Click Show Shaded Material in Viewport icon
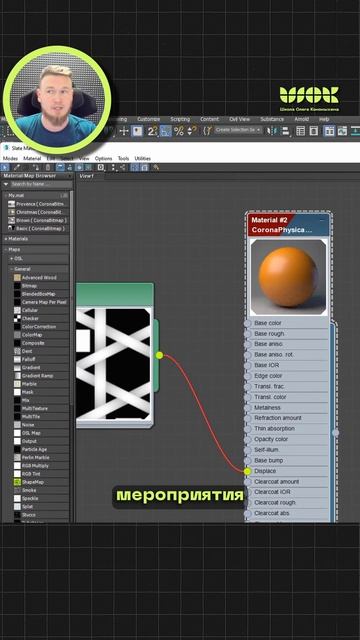 tap(79, 167)
